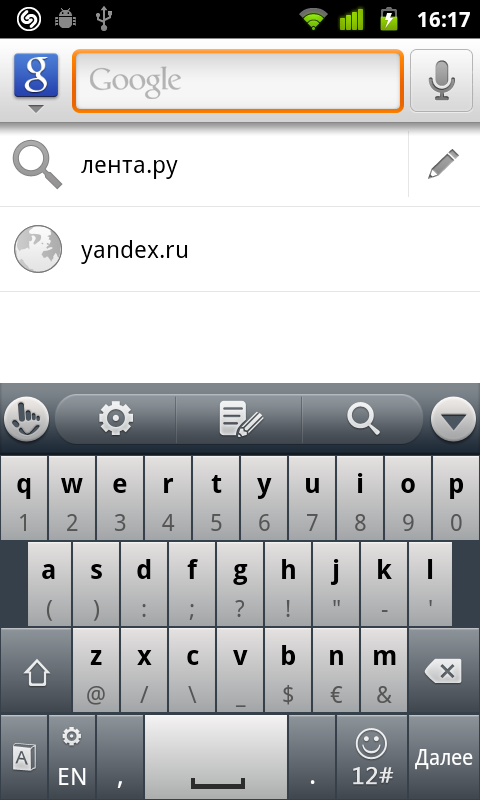Open keyboard settings gear in keyboard toolbar
Image resolution: width=480 pixels, height=800 pixels.
(116, 419)
